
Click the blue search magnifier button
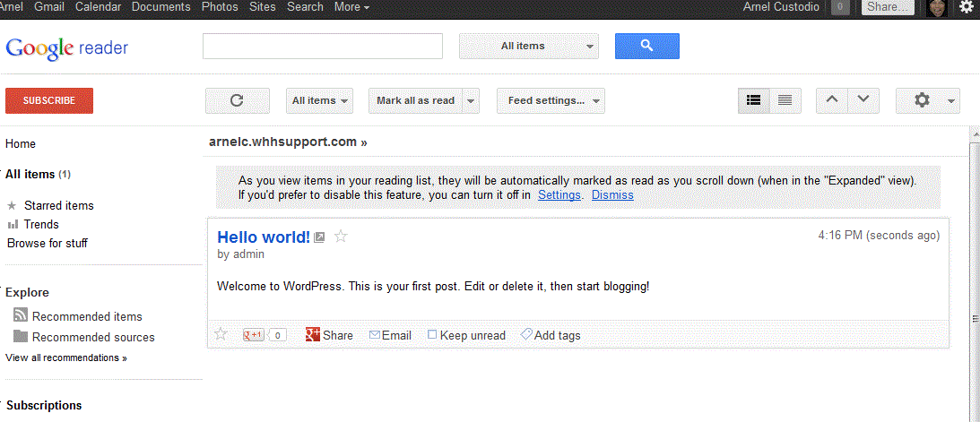[x=646, y=46]
